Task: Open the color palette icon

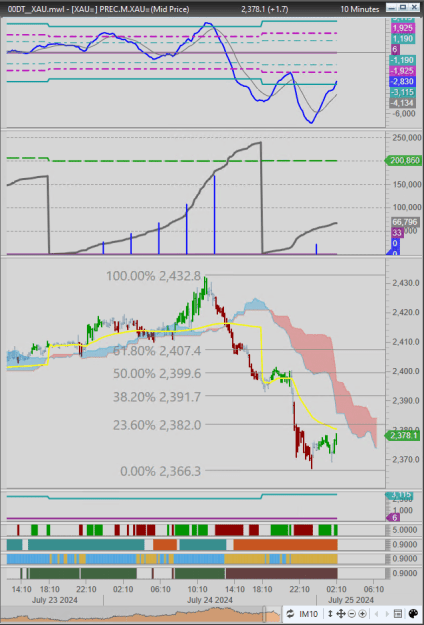Action: 413,613
